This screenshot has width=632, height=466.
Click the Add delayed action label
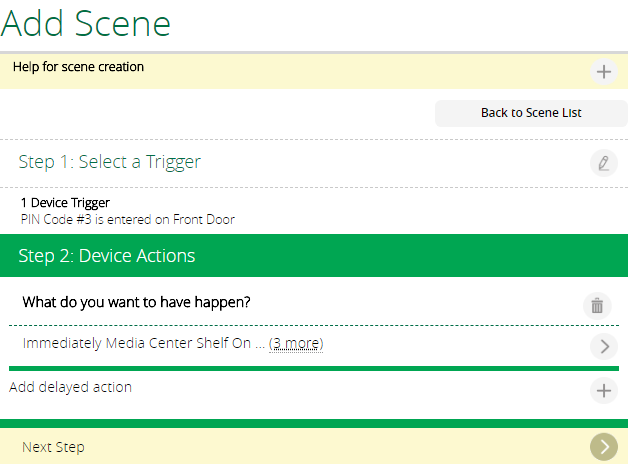(71, 387)
